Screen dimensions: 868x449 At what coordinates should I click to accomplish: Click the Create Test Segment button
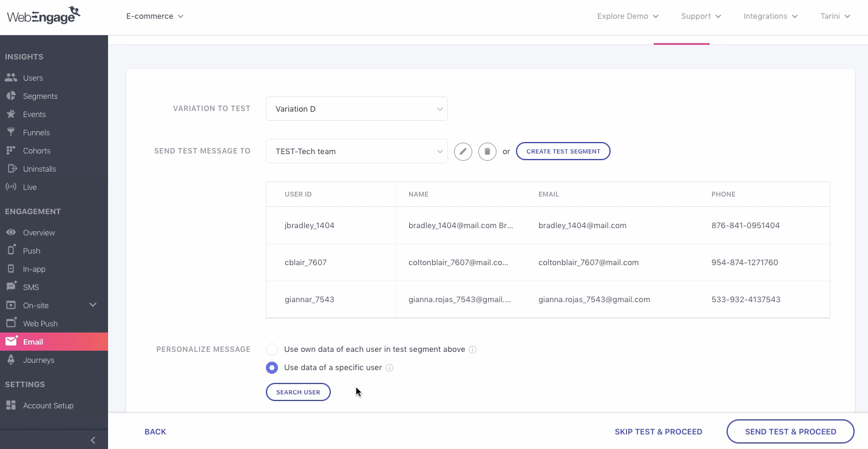click(x=563, y=152)
